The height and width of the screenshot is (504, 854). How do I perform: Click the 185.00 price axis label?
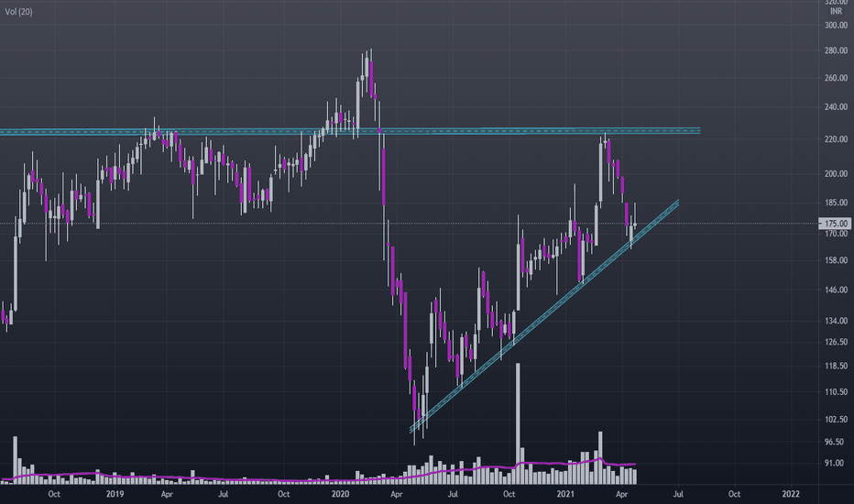[x=836, y=203]
